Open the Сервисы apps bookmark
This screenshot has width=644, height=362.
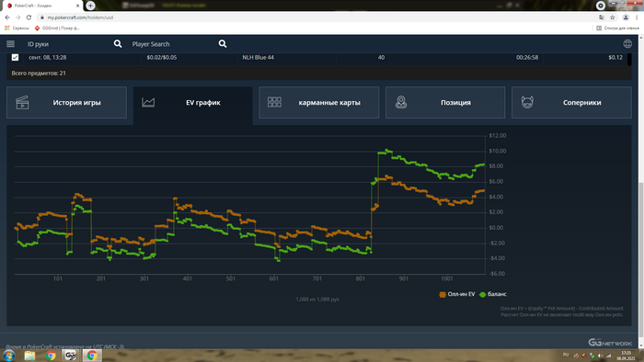17,28
